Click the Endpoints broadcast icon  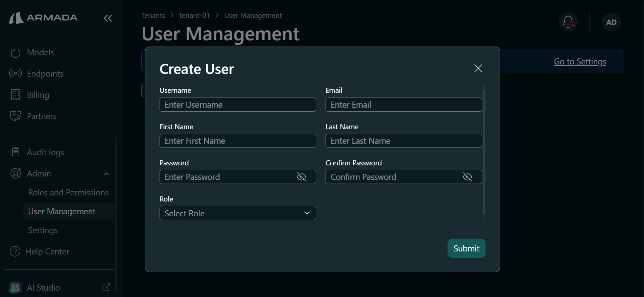pyautogui.click(x=16, y=73)
